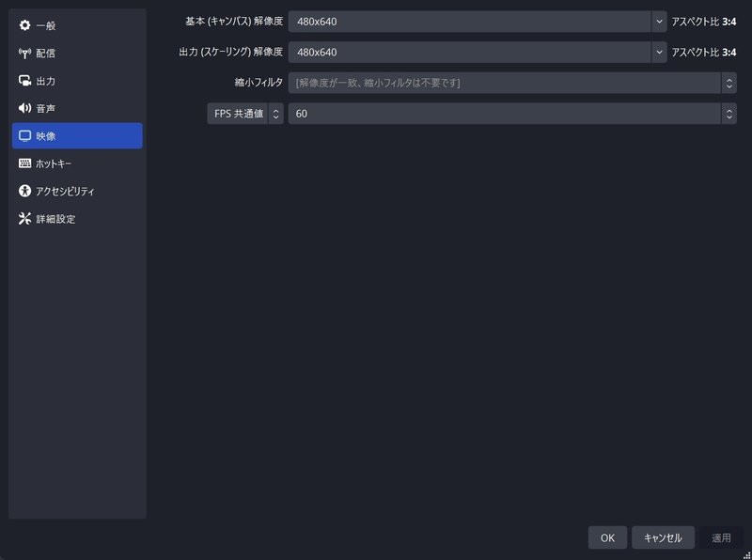Click the Audio (音声) speaker icon
752x560 pixels.
click(24, 108)
